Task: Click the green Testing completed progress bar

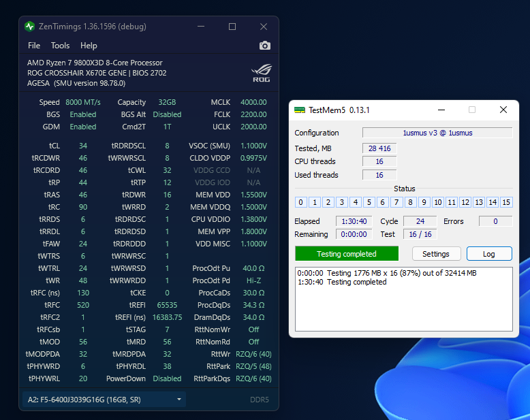Action: 347,254
